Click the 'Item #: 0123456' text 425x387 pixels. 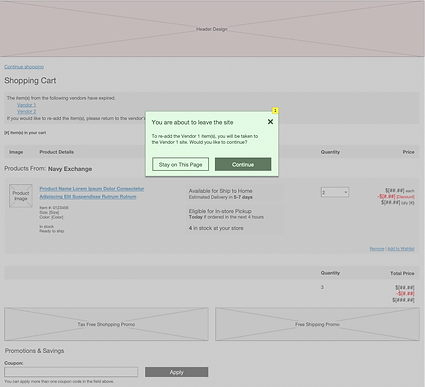[54, 208]
